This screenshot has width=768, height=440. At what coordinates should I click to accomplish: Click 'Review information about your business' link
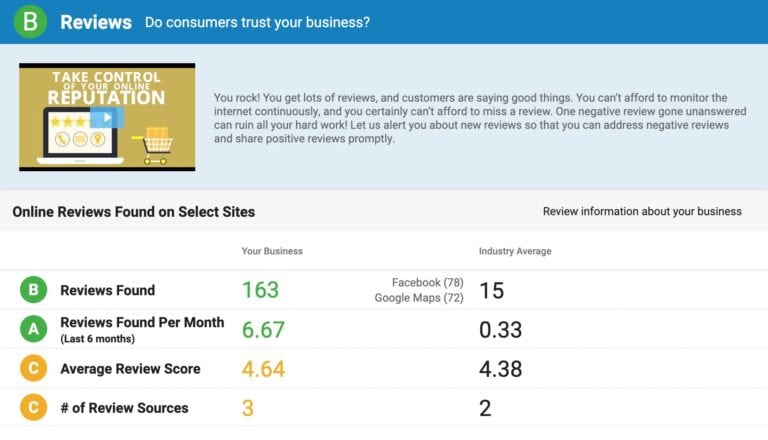642,212
